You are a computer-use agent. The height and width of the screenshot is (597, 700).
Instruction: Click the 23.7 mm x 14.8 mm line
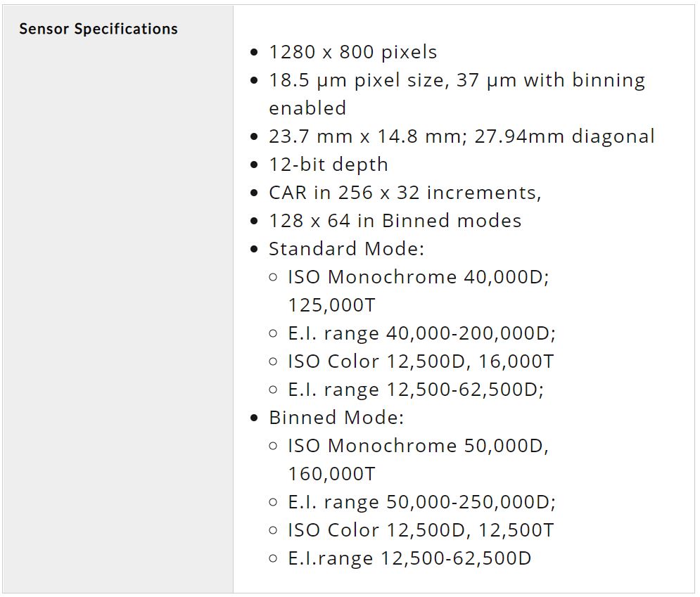click(462, 136)
